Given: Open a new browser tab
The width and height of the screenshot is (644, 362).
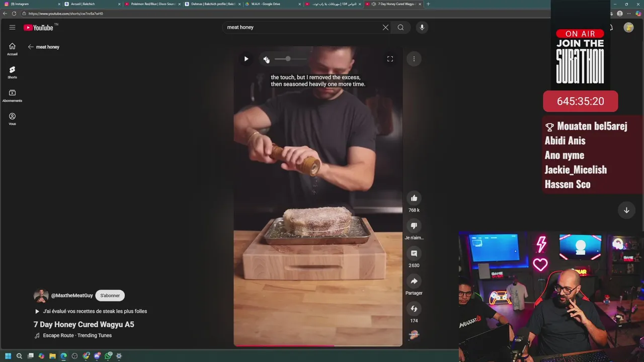Looking at the screenshot, I should (428, 4).
